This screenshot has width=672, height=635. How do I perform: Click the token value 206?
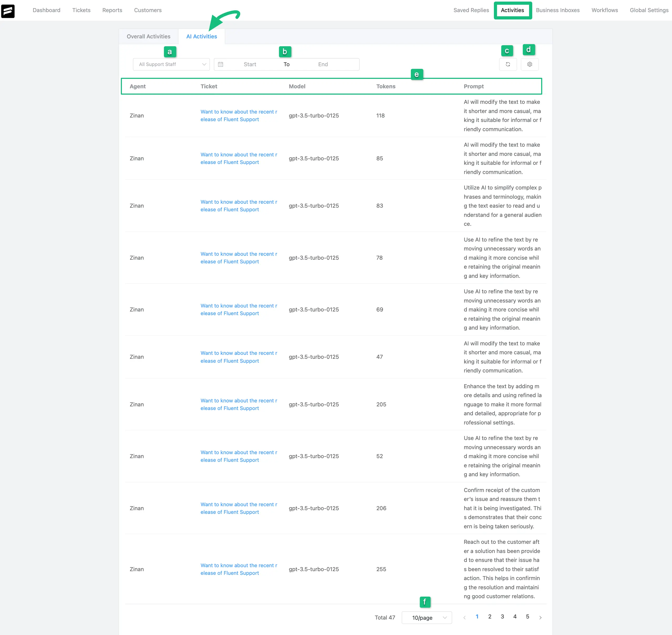pos(381,508)
